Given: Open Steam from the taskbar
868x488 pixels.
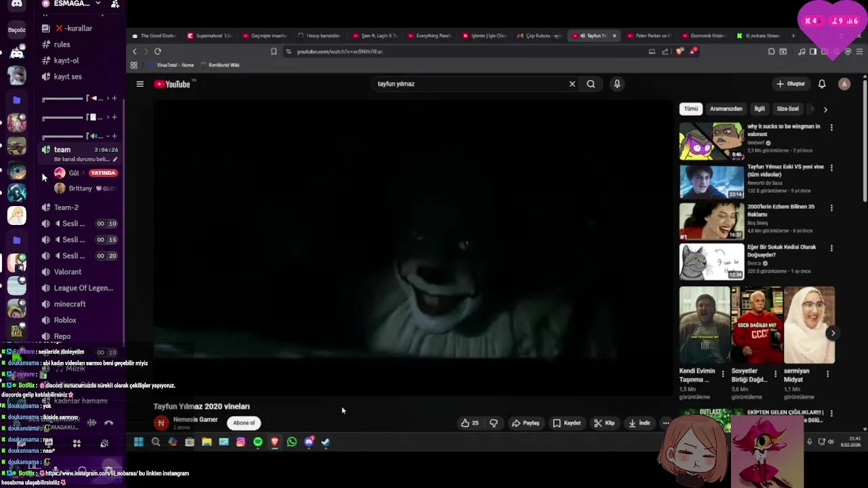Looking at the screenshot, I should click(325, 442).
